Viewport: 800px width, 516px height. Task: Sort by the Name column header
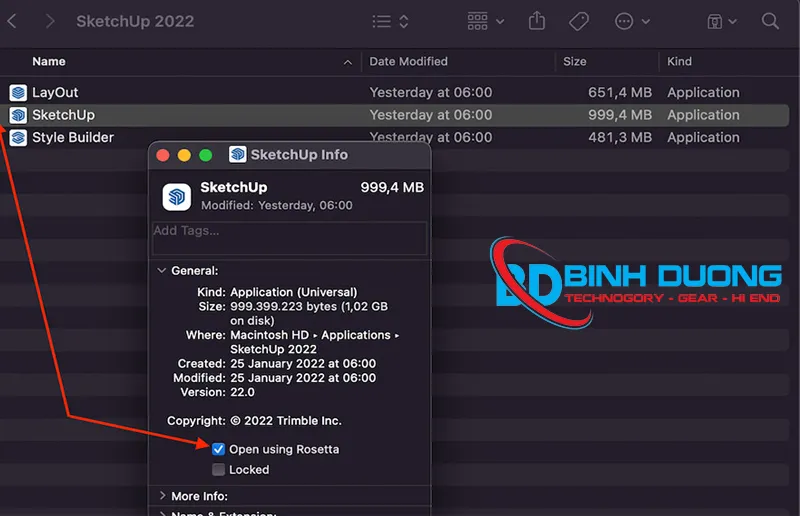48,61
